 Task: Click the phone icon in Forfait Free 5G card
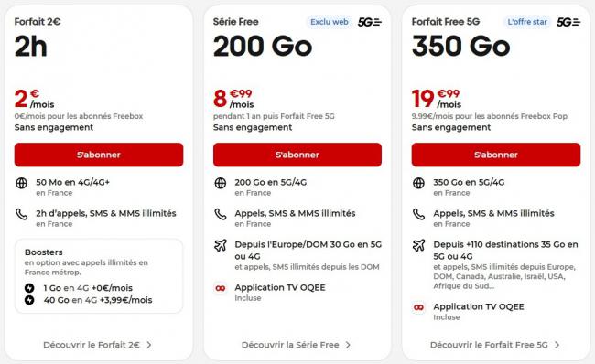point(418,214)
